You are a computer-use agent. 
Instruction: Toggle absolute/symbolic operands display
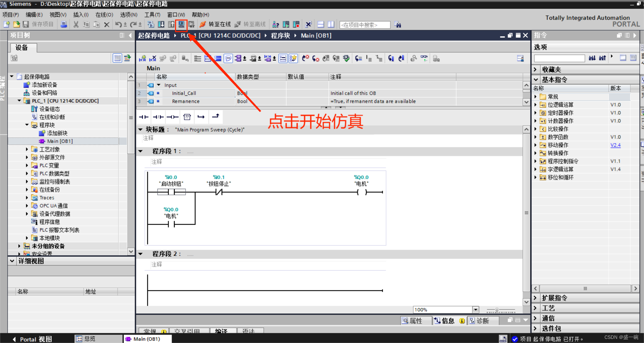coord(238,58)
